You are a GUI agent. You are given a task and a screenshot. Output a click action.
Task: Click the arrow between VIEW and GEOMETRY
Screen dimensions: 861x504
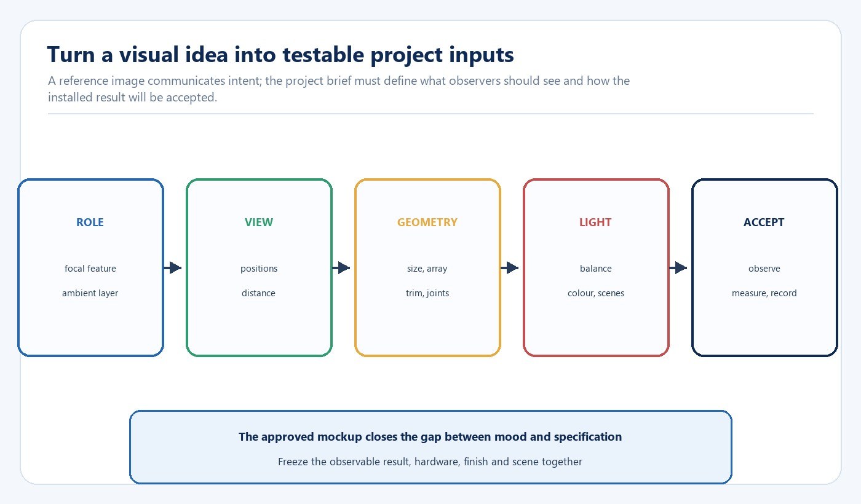(x=341, y=268)
